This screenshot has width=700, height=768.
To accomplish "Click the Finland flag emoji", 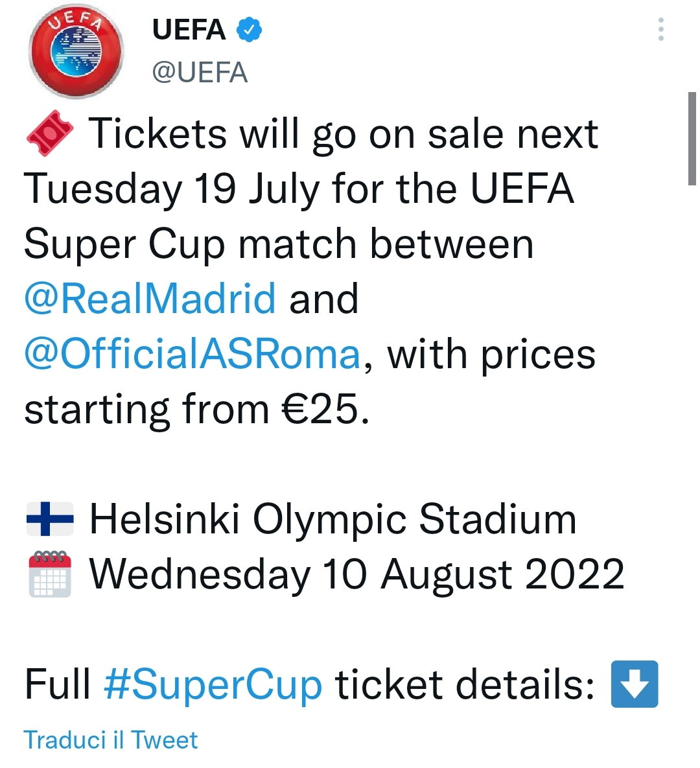I will (50, 518).
